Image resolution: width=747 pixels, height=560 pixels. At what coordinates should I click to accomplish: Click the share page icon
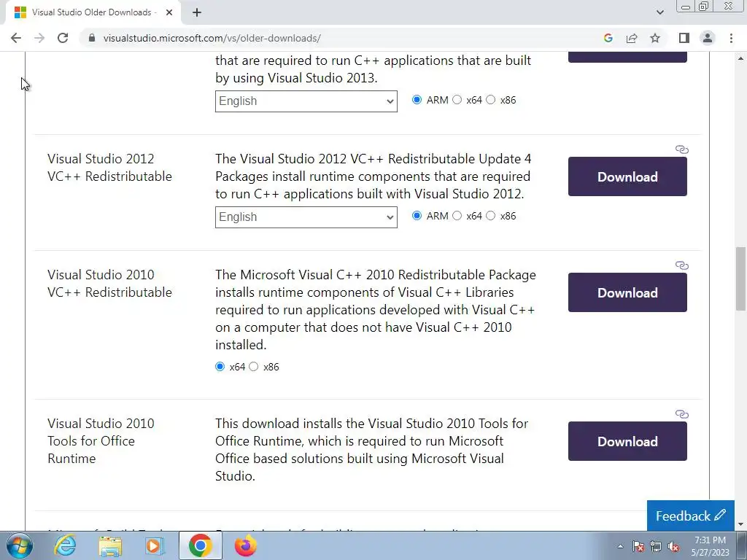click(632, 38)
